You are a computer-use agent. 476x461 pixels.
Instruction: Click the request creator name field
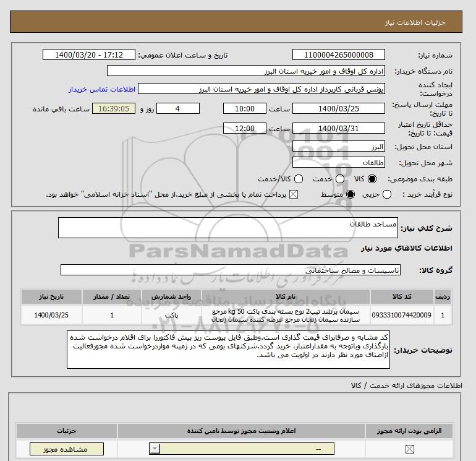(x=261, y=89)
